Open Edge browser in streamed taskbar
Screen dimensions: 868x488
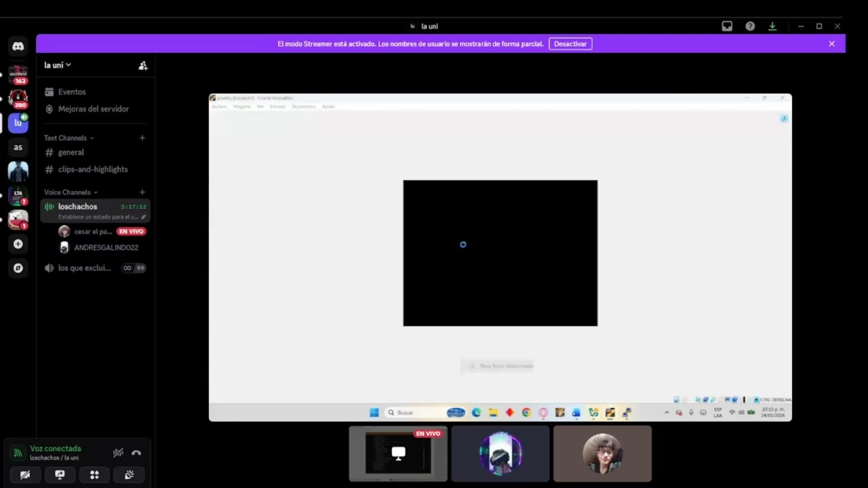[476, 412]
